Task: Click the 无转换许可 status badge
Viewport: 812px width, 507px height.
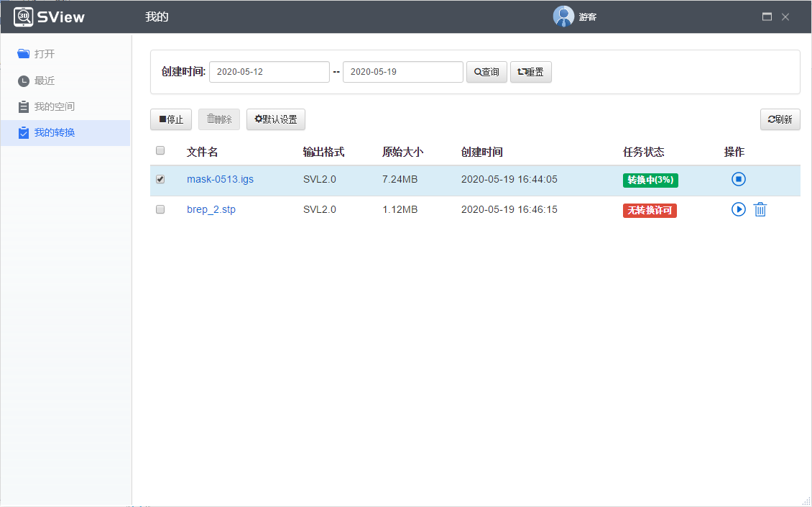Action: point(650,211)
